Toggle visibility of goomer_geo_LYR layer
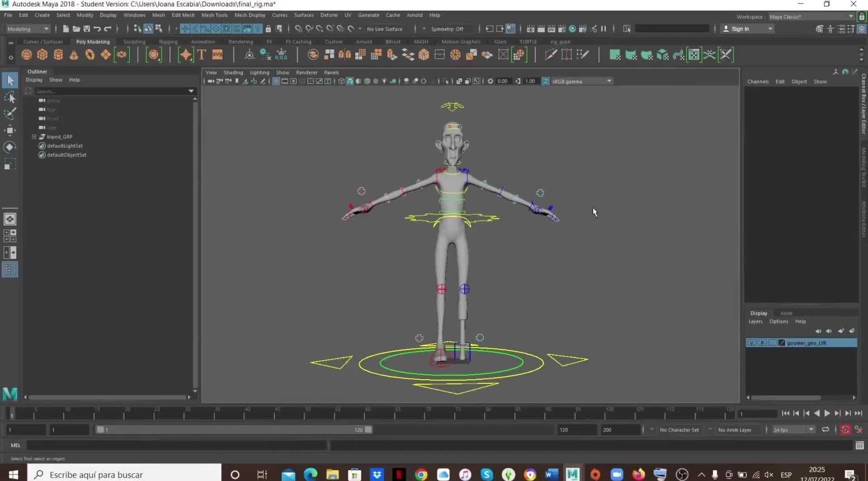Viewport: 868px width, 481px height. click(752, 343)
